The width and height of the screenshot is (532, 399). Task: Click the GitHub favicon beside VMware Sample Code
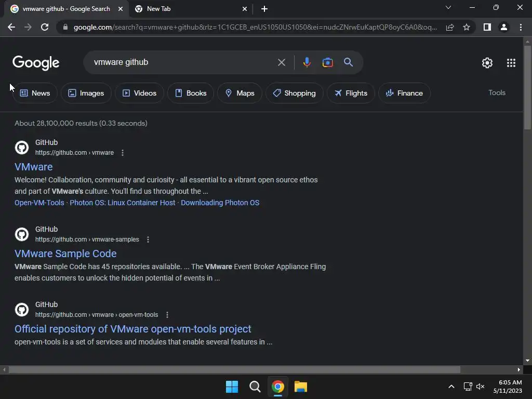(x=22, y=234)
